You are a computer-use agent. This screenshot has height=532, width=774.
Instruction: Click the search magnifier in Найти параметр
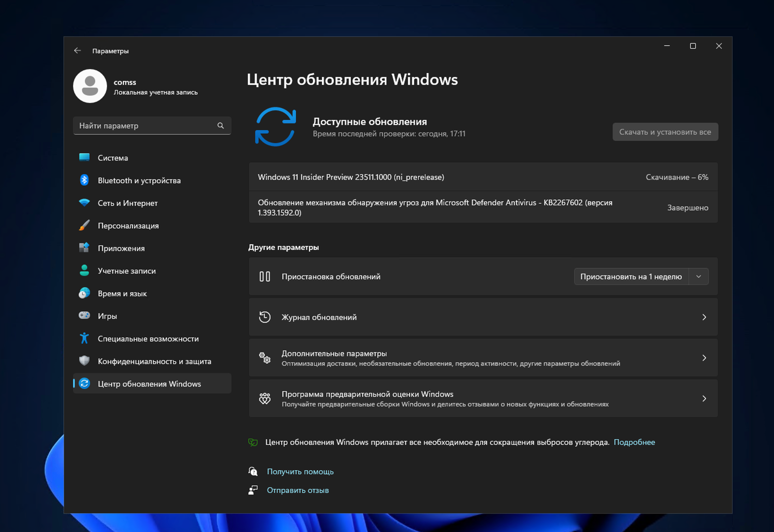click(x=220, y=125)
